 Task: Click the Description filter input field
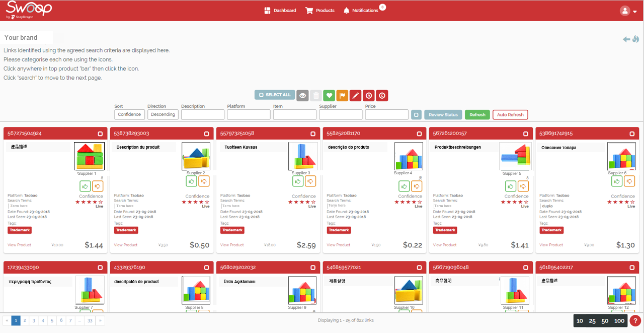coord(203,114)
